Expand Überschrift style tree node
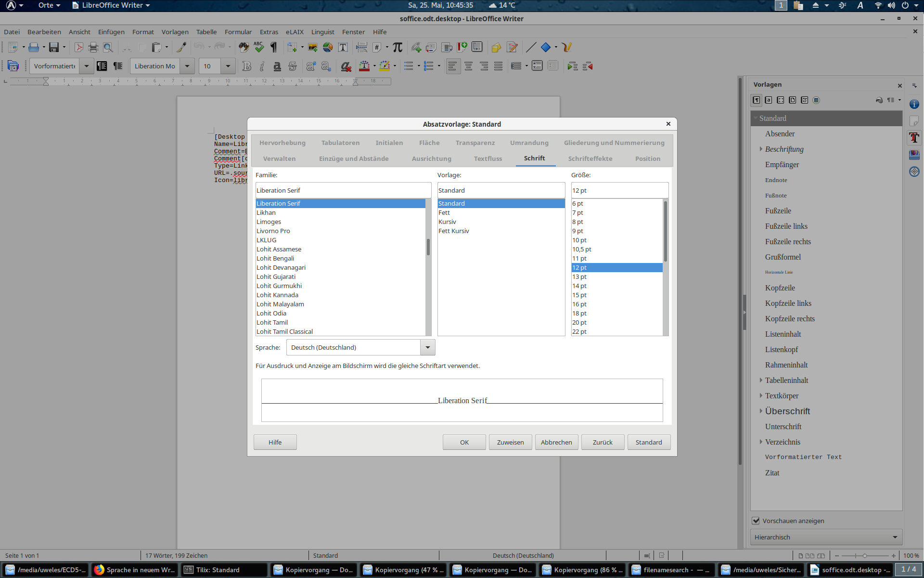This screenshot has height=578, width=924. click(761, 411)
